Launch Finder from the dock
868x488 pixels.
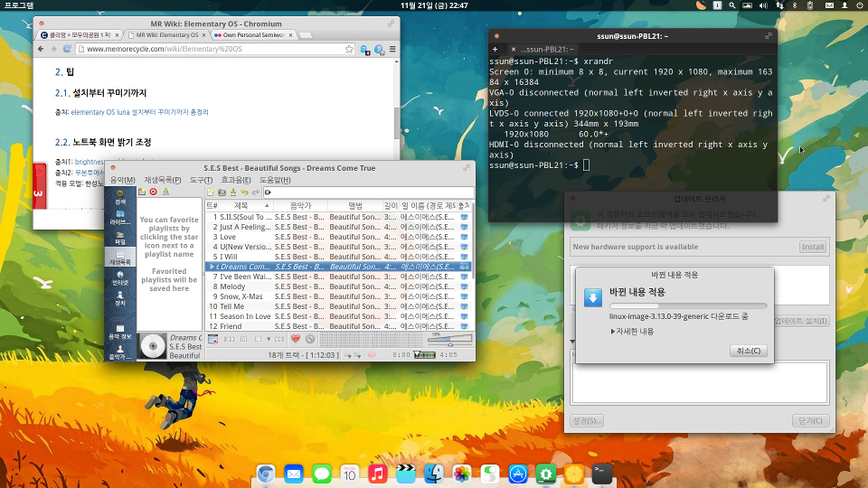[434, 474]
